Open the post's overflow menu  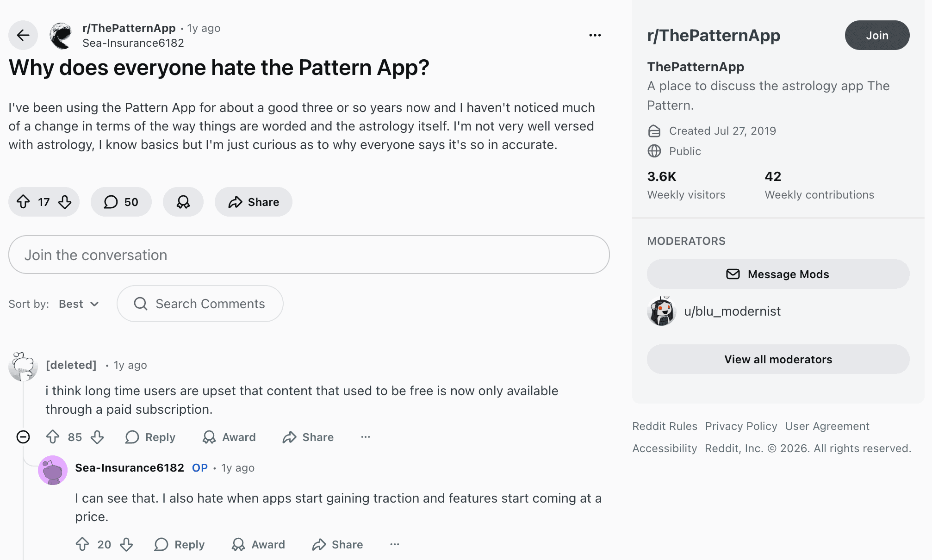(x=595, y=35)
